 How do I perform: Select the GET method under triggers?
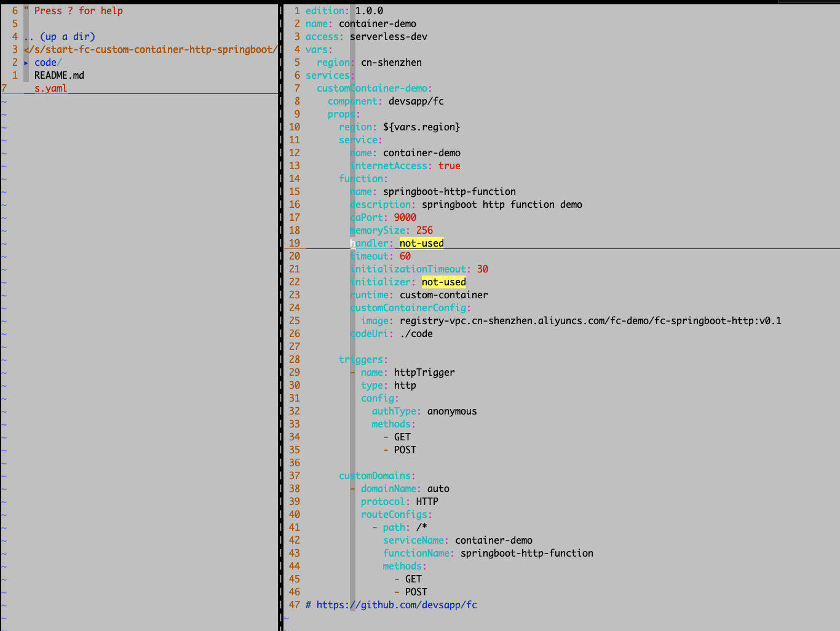coord(402,437)
